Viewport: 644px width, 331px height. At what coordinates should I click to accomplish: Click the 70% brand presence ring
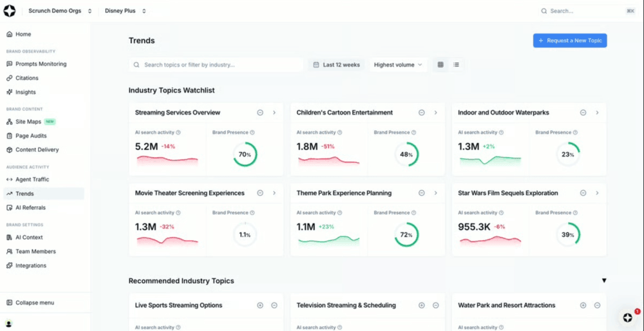[x=245, y=155]
